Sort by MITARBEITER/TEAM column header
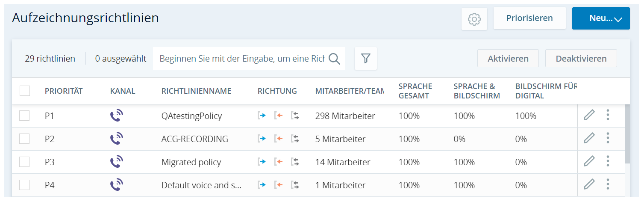The image size is (644, 202). (350, 91)
